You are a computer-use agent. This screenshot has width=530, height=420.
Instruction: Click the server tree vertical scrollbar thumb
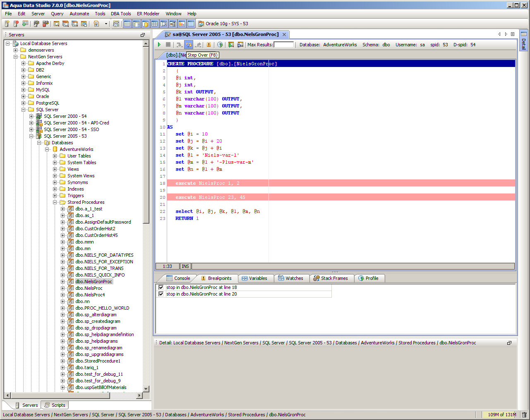coord(146,135)
